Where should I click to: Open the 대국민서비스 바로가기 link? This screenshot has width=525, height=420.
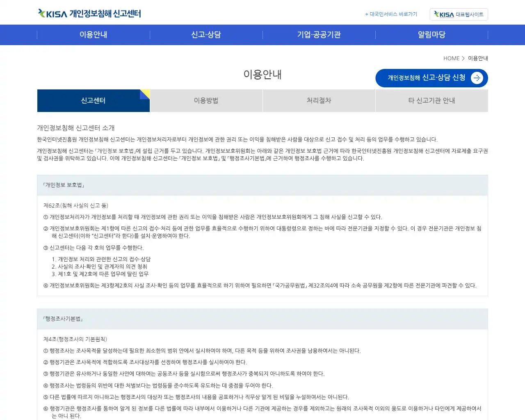tap(391, 14)
